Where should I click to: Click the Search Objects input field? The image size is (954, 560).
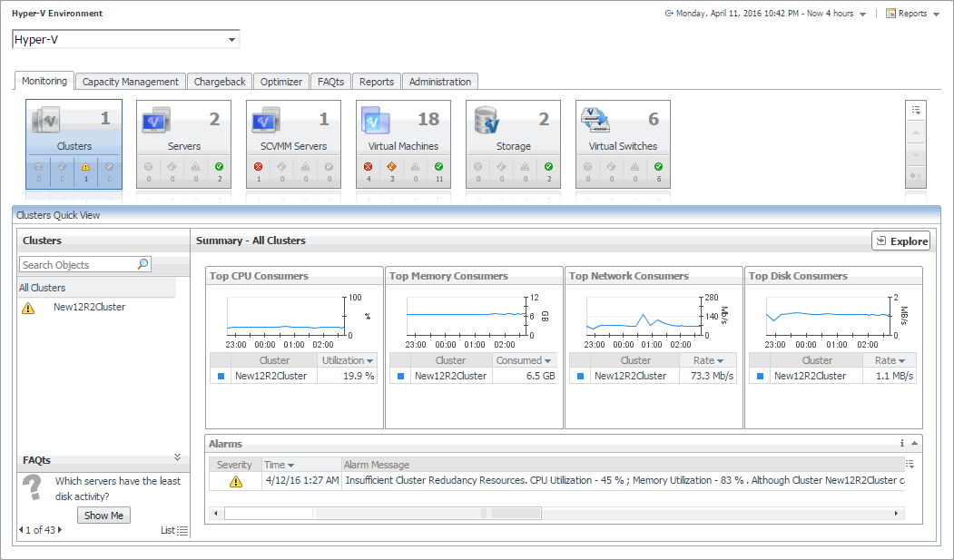click(77, 265)
